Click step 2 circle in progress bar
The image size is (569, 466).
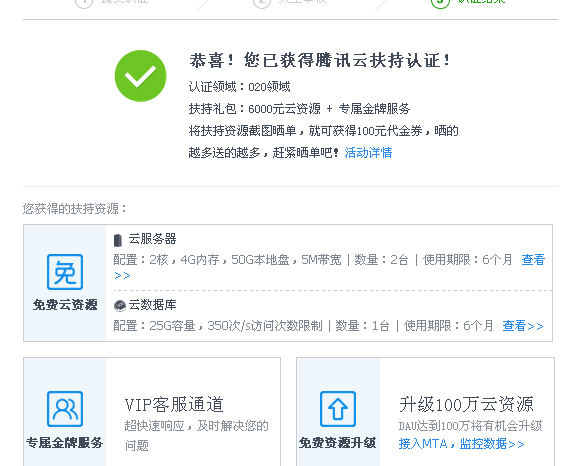point(262,2)
